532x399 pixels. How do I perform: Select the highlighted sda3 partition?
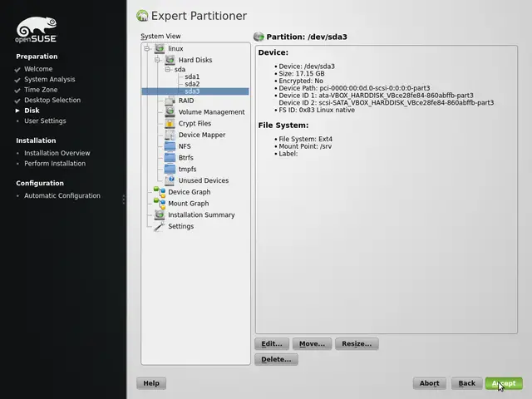coord(195,91)
